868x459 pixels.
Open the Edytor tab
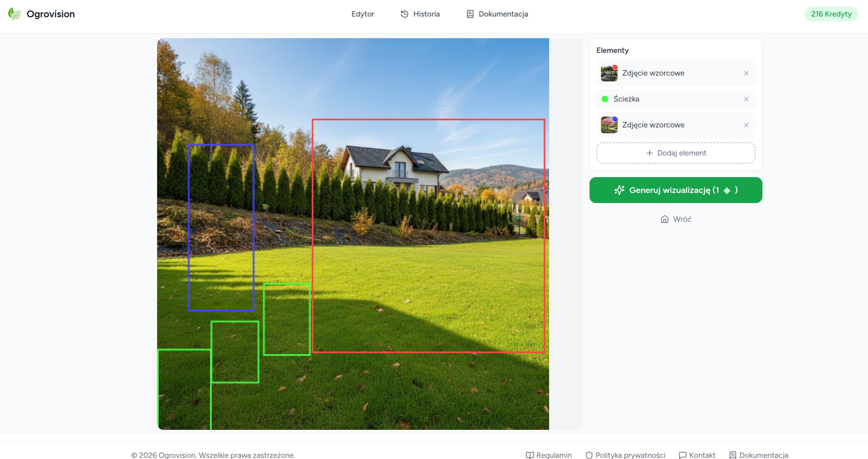[362, 14]
